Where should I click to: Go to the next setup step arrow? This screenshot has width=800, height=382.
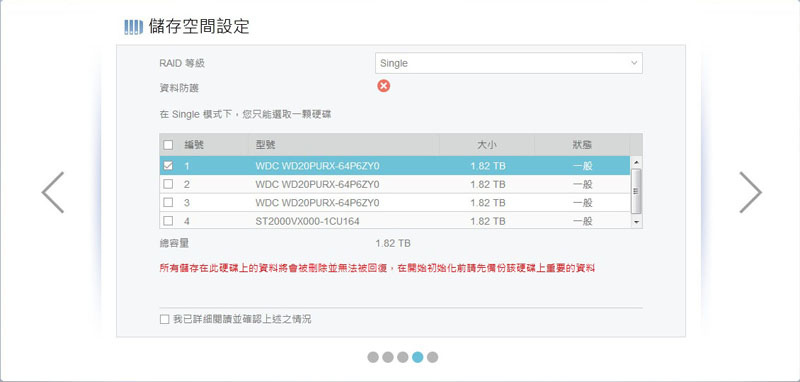pos(750,192)
